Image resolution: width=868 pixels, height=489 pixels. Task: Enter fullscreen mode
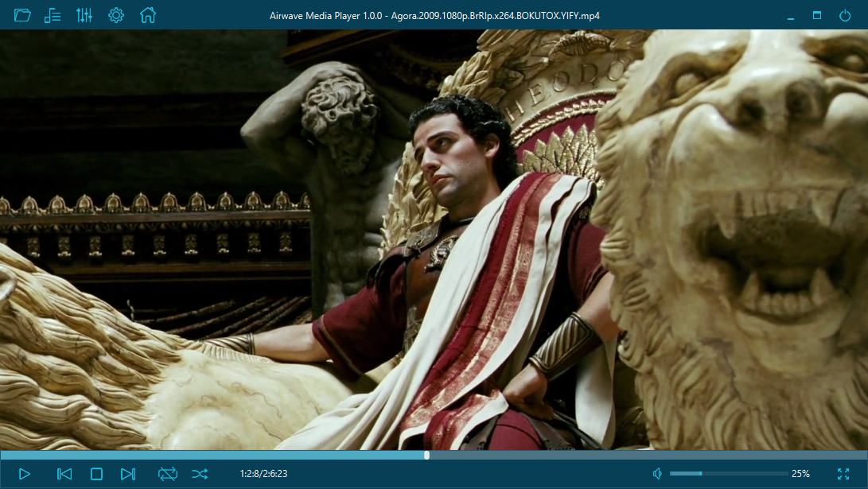[x=843, y=474]
